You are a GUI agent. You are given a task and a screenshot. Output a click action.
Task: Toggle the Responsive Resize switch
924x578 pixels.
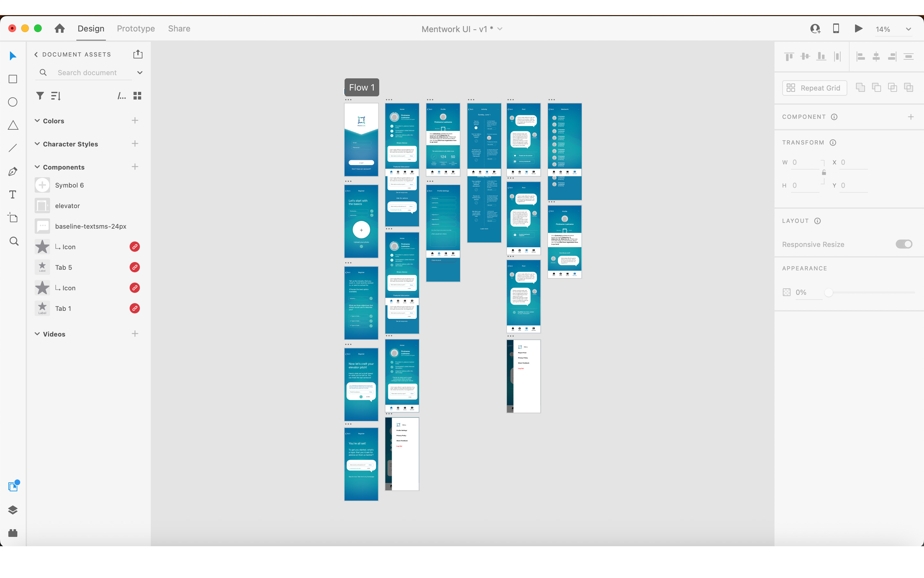(x=904, y=244)
